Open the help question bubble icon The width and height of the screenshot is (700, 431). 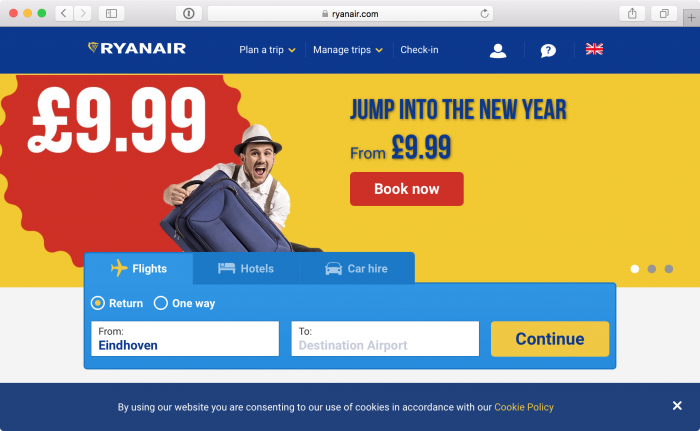(x=548, y=50)
